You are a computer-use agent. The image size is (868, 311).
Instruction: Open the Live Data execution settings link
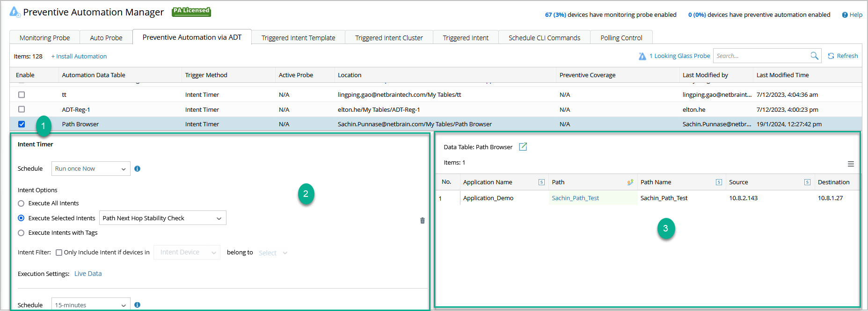point(88,274)
